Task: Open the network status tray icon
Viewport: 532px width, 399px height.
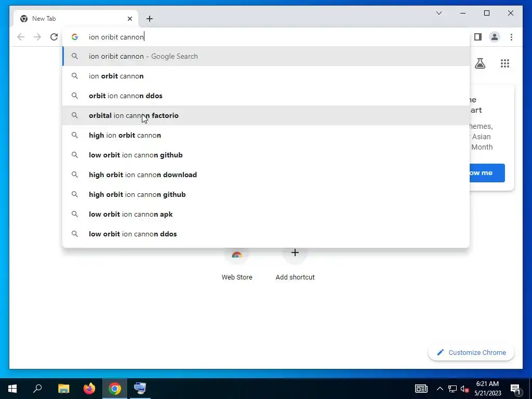Action: point(453,389)
